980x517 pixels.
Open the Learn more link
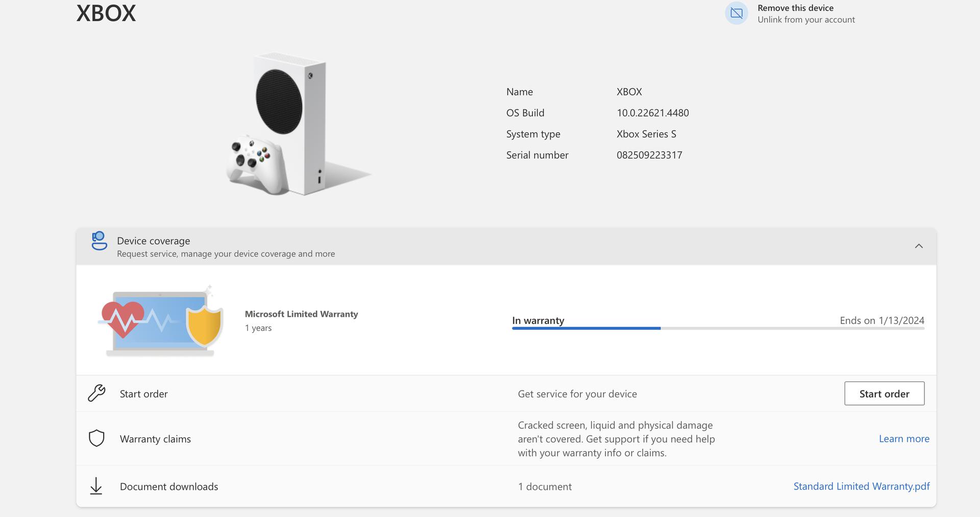click(903, 439)
